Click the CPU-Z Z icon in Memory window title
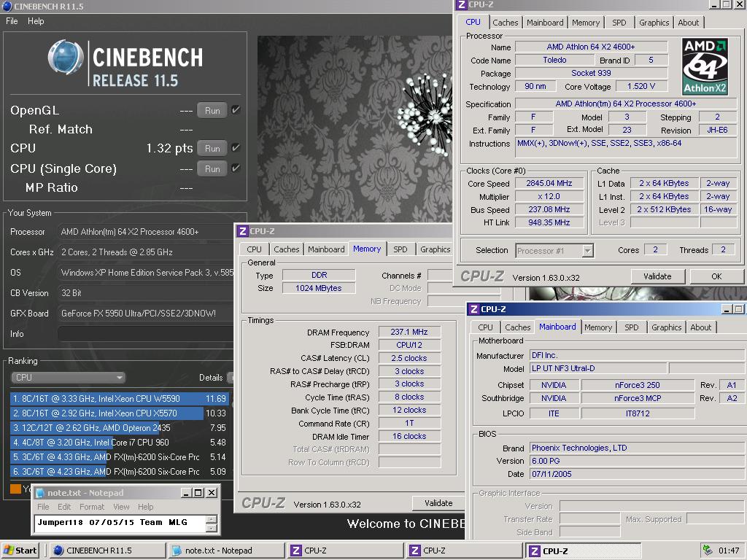 point(242,231)
